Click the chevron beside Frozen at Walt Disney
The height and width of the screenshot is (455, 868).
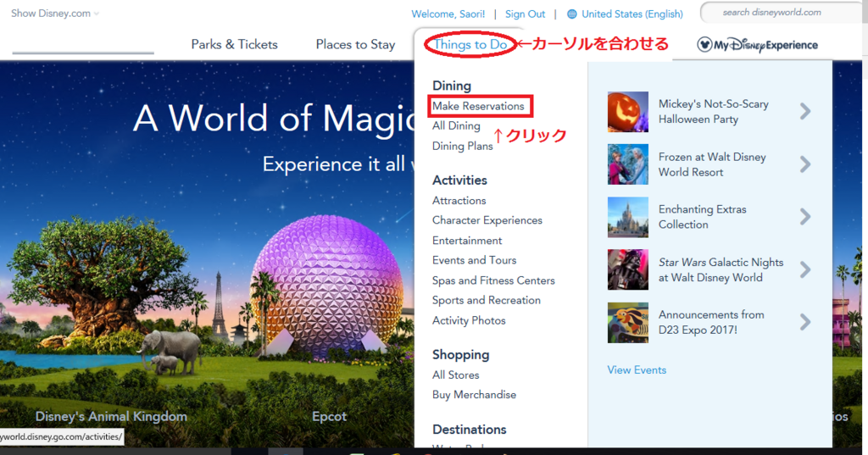coord(805,164)
